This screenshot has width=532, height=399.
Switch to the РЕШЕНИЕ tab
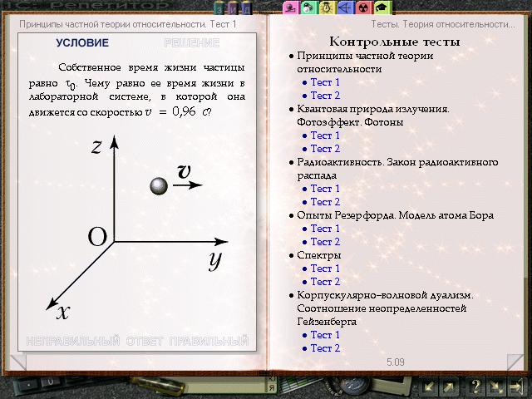click(191, 42)
